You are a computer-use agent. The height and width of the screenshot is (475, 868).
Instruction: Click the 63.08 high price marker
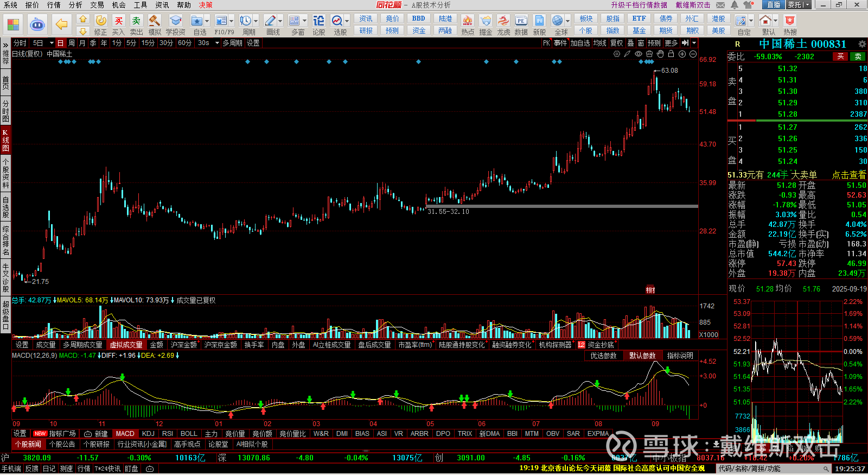pos(669,71)
